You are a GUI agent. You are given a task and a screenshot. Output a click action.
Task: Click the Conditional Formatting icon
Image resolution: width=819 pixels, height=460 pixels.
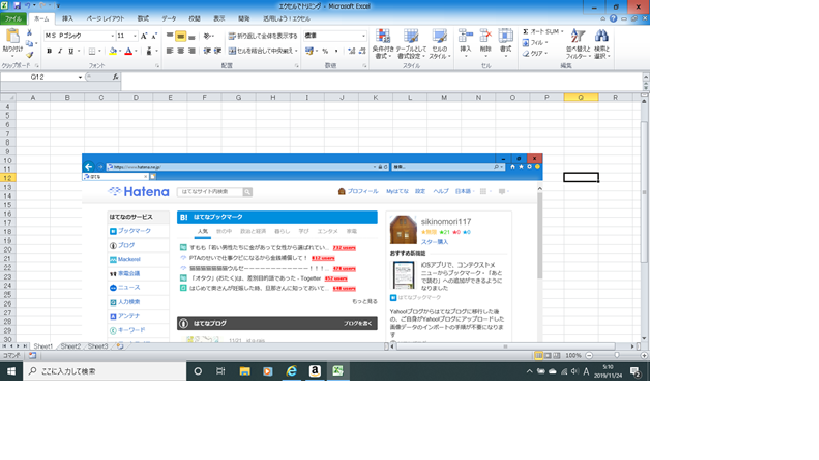coord(383,36)
